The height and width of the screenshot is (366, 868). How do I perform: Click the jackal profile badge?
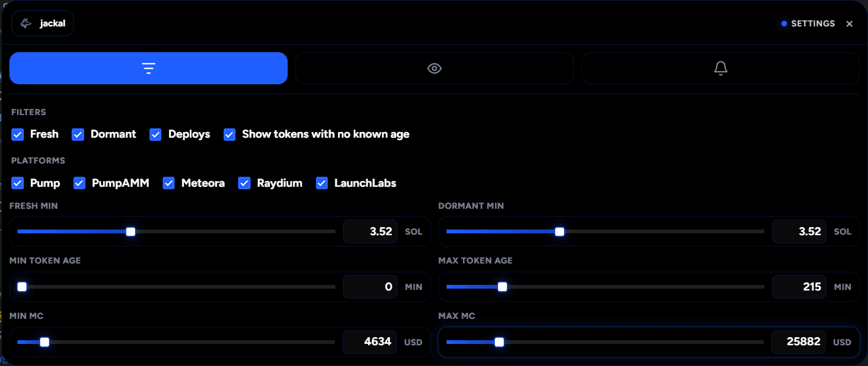[43, 23]
